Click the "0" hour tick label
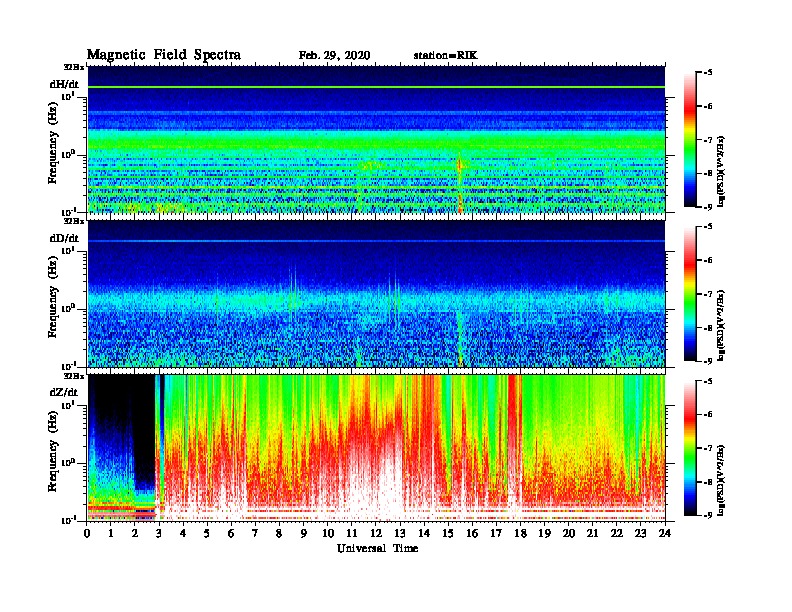This screenshot has height=612, width=792. point(87,533)
